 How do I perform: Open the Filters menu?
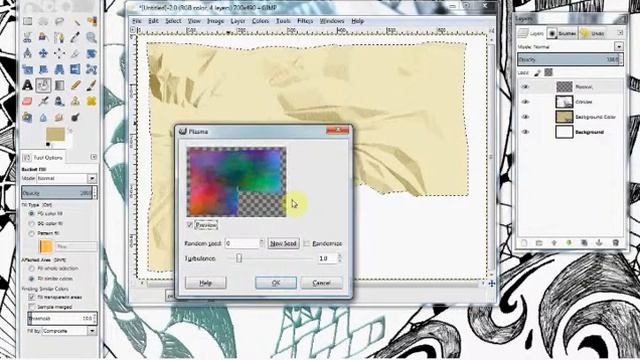coord(305,21)
